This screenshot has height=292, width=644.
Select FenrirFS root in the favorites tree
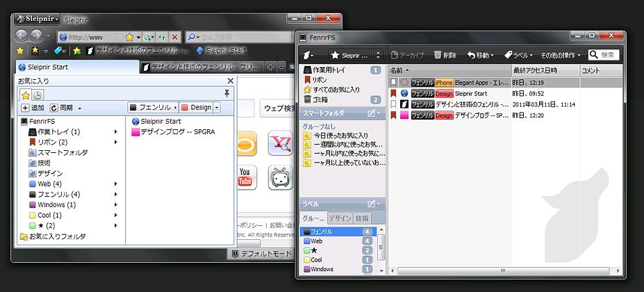38,122
